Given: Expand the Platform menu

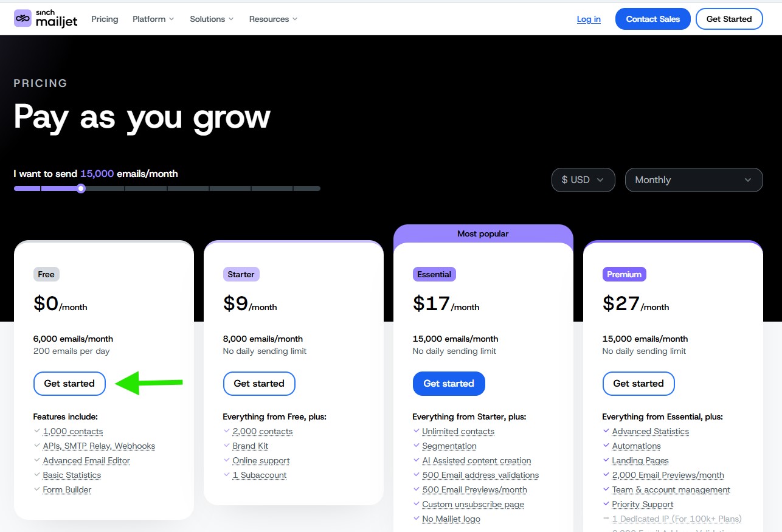Looking at the screenshot, I should tap(153, 19).
